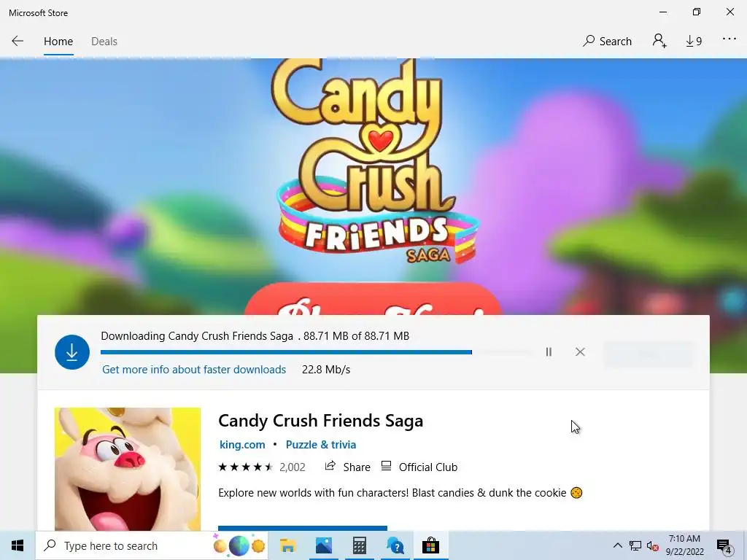Click the 2,002 ratings count
The height and width of the screenshot is (560, 747).
click(292, 467)
